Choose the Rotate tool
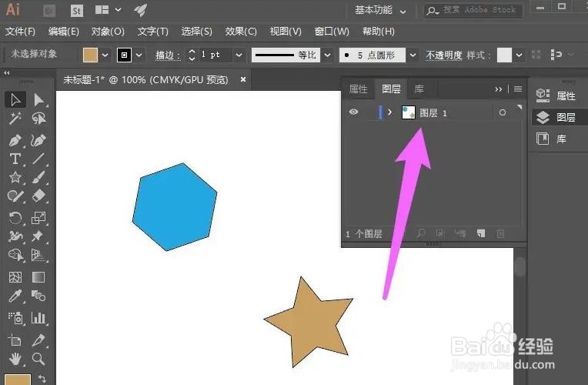The image size is (588, 385). (15, 218)
